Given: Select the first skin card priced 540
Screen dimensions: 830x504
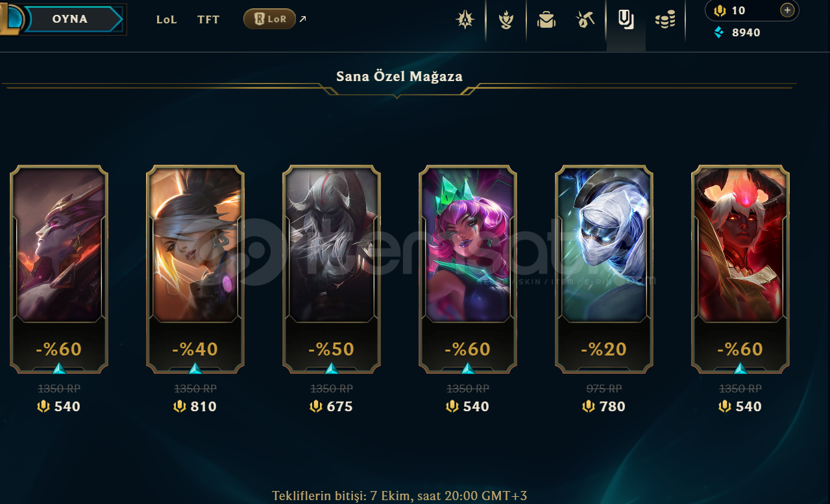Looking at the screenshot, I should (59, 269).
